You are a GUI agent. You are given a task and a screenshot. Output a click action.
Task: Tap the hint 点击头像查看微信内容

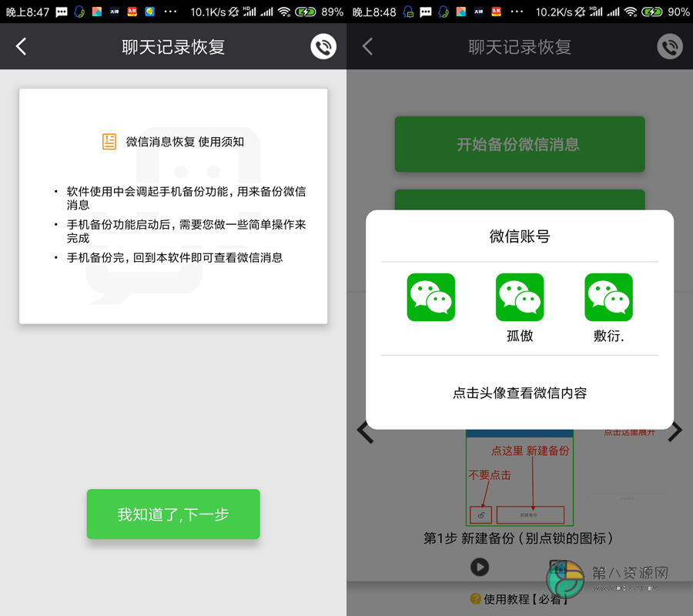pos(520,393)
